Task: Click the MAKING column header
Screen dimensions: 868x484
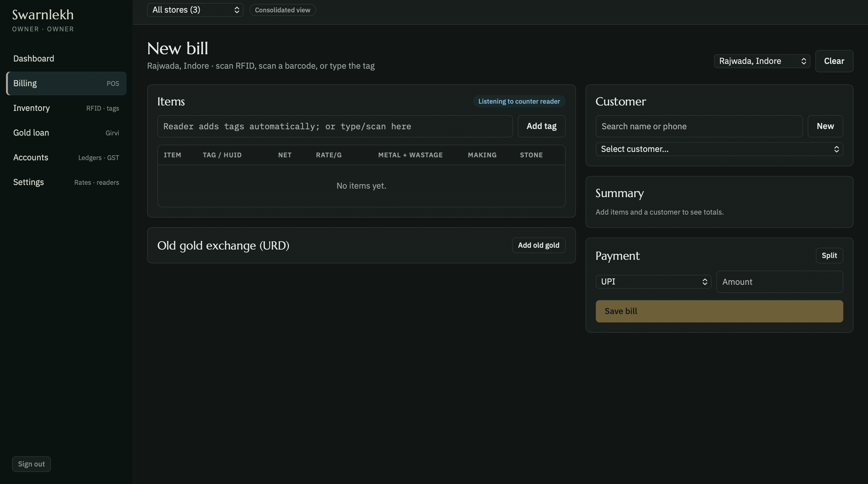Action: pyautogui.click(x=482, y=155)
